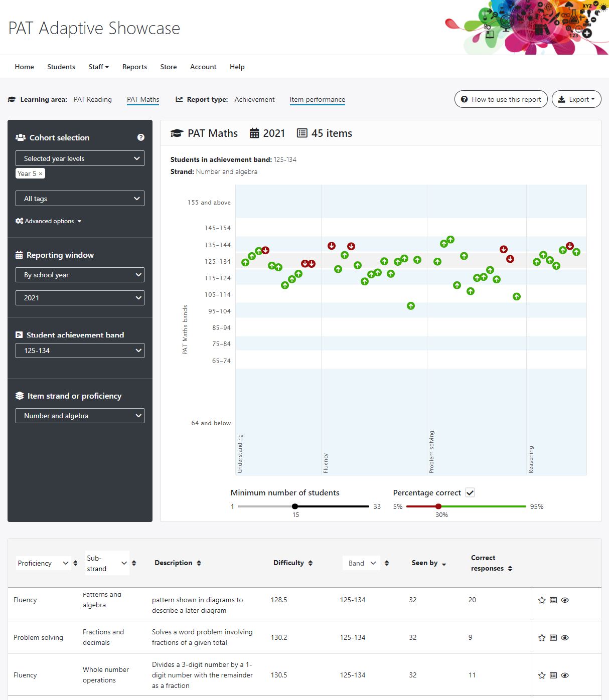The width and height of the screenshot is (609, 700).
Task: Open details list icon for 128.5 item
Action: [553, 600]
